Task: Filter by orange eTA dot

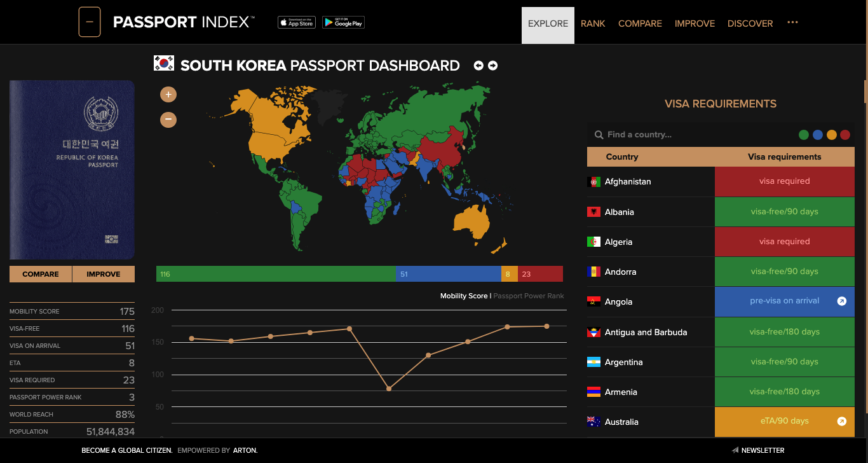Action: pyautogui.click(x=832, y=135)
